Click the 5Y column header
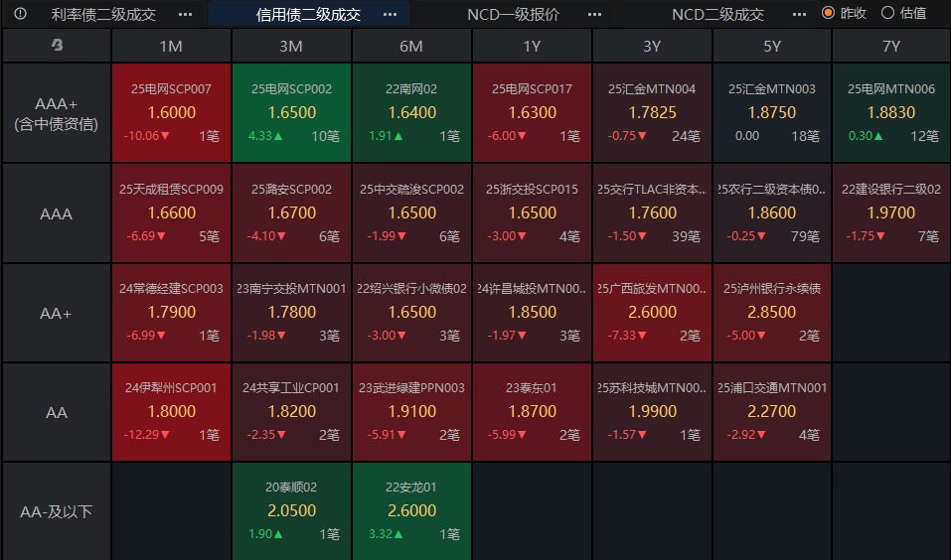The image size is (951, 560). [x=772, y=46]
